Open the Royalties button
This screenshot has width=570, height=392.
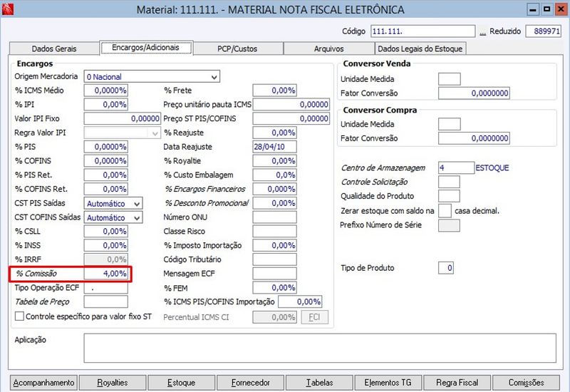coord(113,383)
